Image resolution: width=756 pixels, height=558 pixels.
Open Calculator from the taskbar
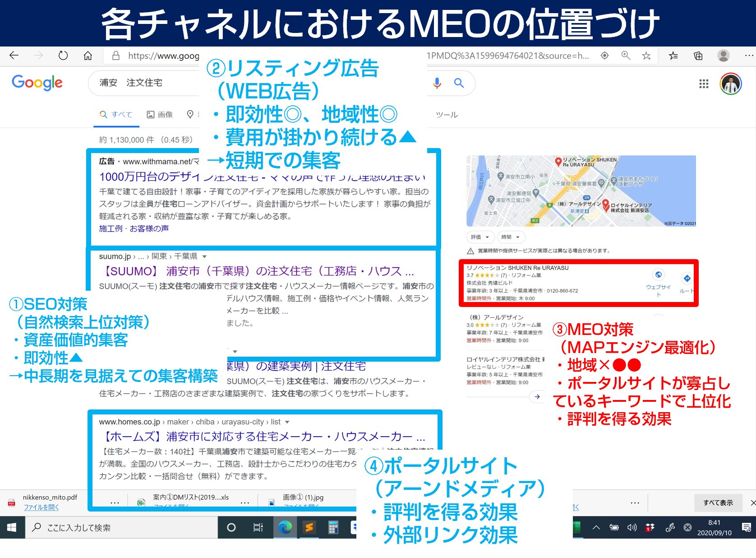coord(333,527)
